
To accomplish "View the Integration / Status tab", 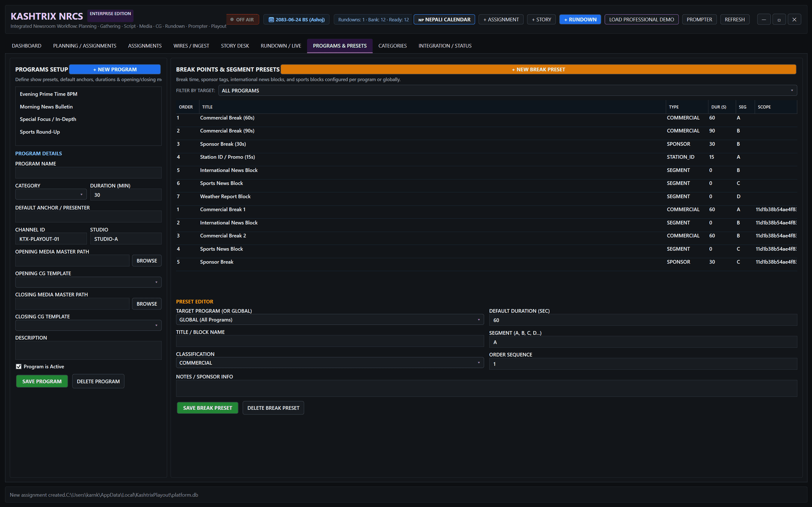I will pos(445,46).
